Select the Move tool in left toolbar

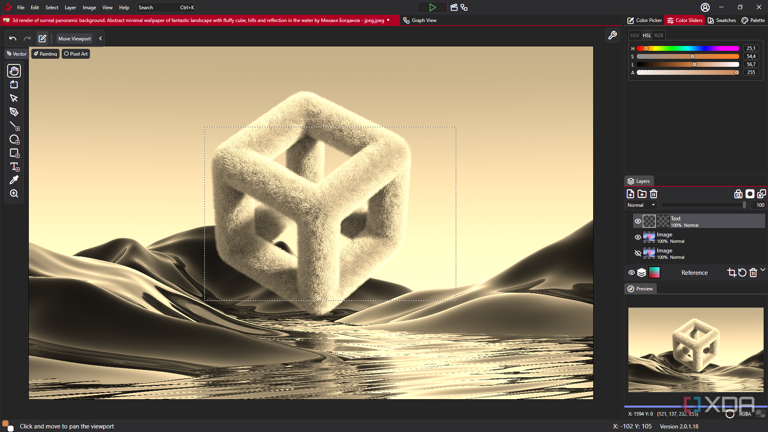[14, 85]
